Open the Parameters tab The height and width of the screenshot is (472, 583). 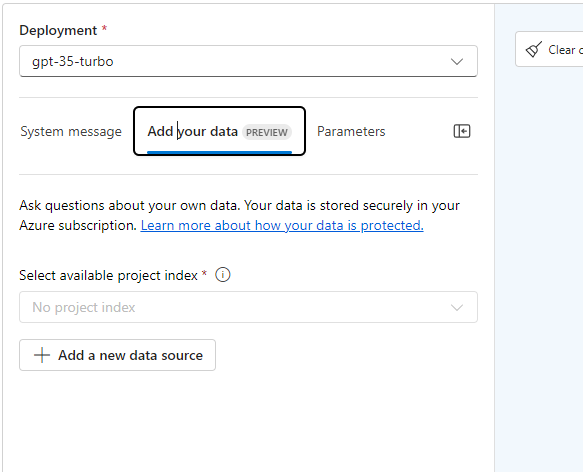pyautogui.click(x=351, y=131)
